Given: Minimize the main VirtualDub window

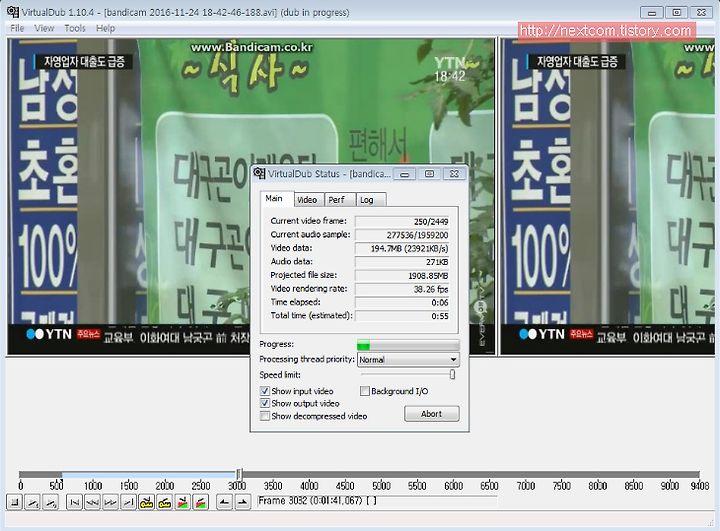Looking at the screenshot, I should 652,13.
